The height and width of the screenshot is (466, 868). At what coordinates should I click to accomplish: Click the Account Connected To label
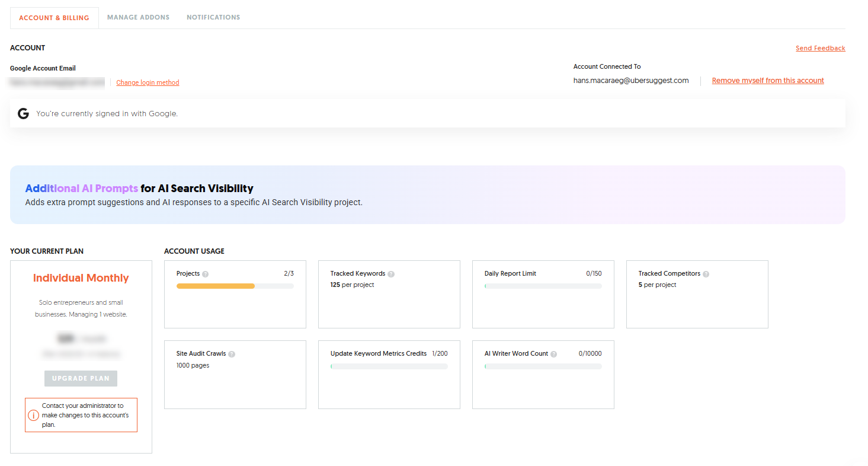pyautogui.click(x=607, y=66)
